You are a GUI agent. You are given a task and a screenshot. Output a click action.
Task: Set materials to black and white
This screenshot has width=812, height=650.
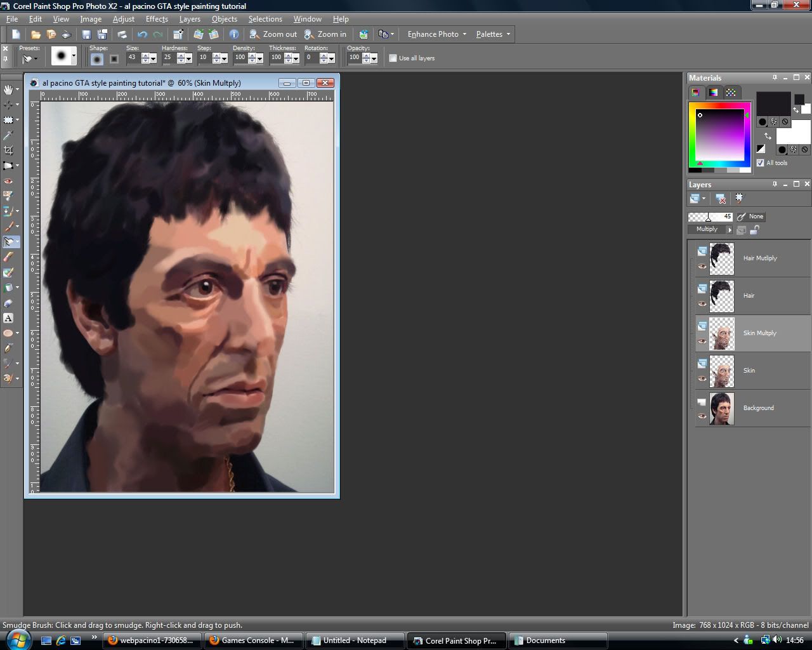761,149
